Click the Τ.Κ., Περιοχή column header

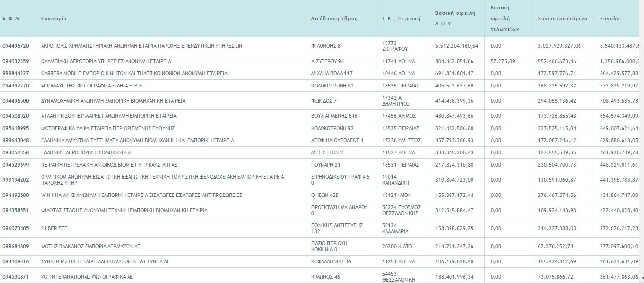click(401, 19)
